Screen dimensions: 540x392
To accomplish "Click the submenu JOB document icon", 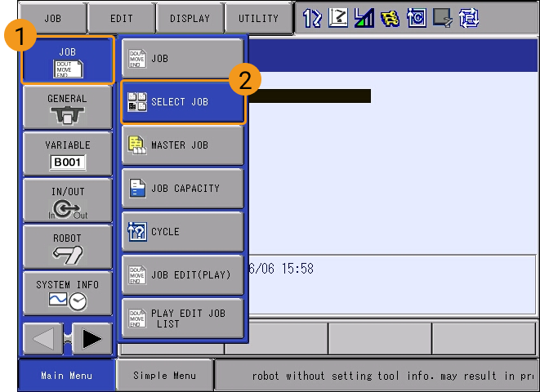I will coord(137,59).
